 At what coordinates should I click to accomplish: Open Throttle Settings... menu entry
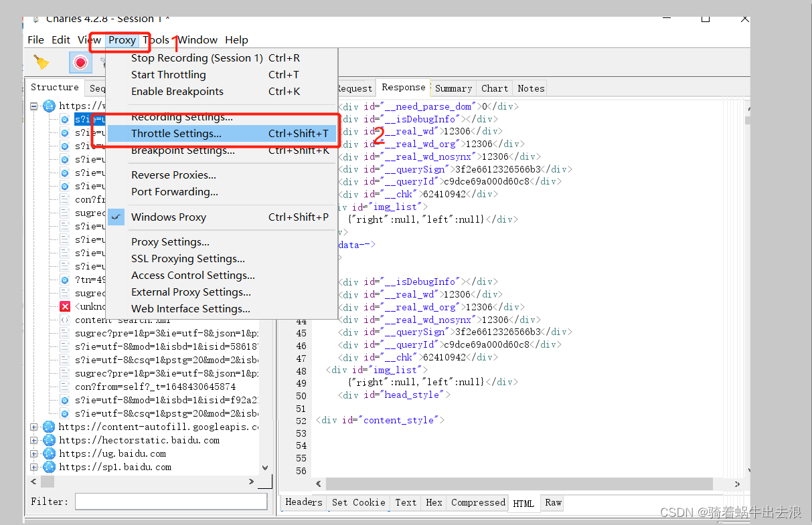222,134
